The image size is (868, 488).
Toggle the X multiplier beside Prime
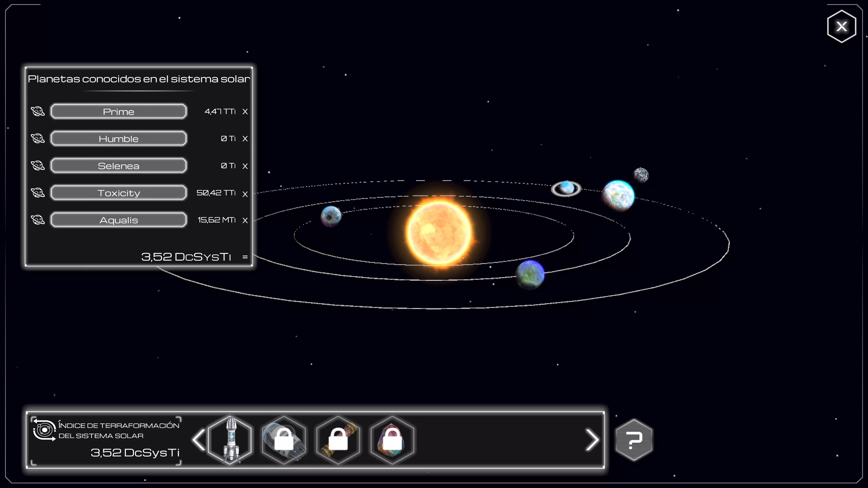245,111
